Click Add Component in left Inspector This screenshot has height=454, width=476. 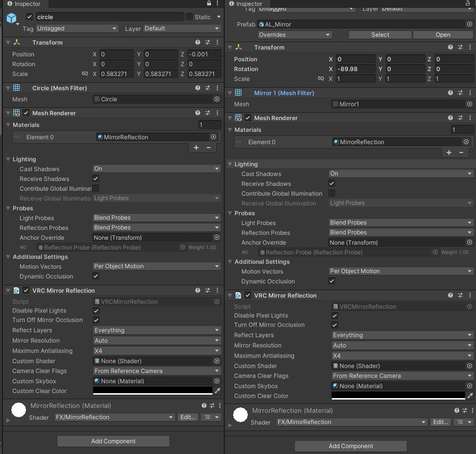click(x=113, y=441)
